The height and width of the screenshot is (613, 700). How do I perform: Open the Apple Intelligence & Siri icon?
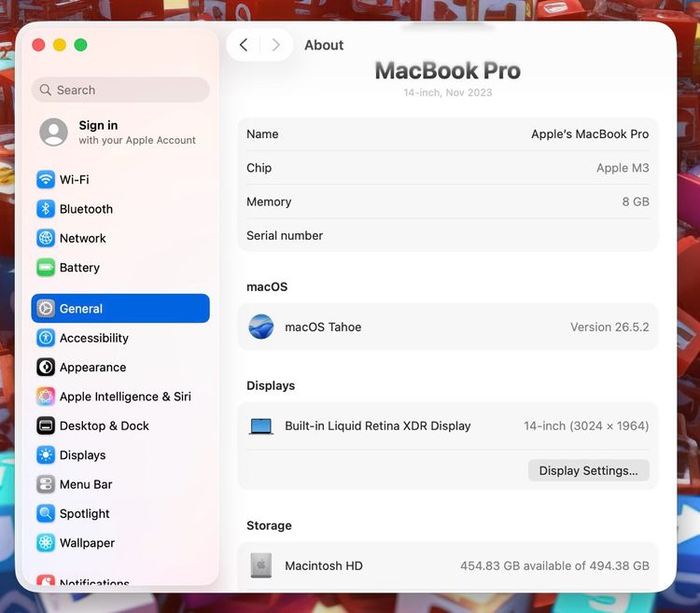(x=46, y=397)
